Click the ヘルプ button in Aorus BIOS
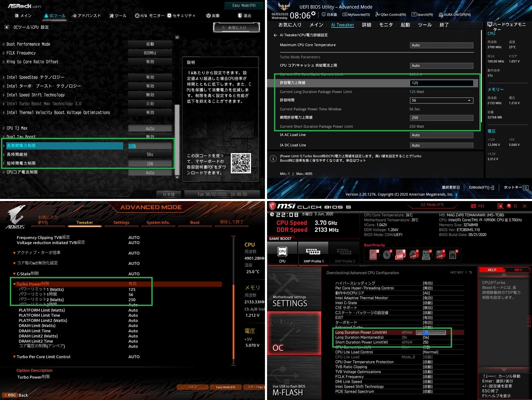Image resolution: width=532 pixels, height=400 pixels. (193, 387)
